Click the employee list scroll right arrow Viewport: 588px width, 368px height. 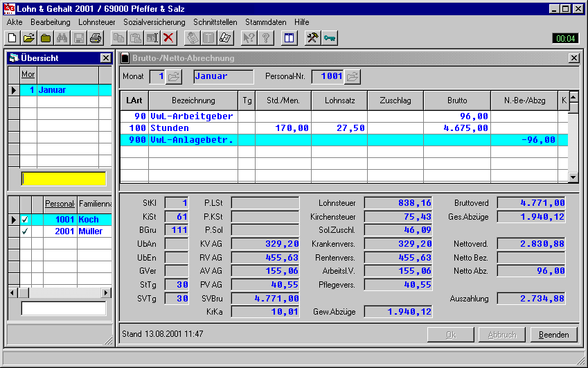[106, 292]
